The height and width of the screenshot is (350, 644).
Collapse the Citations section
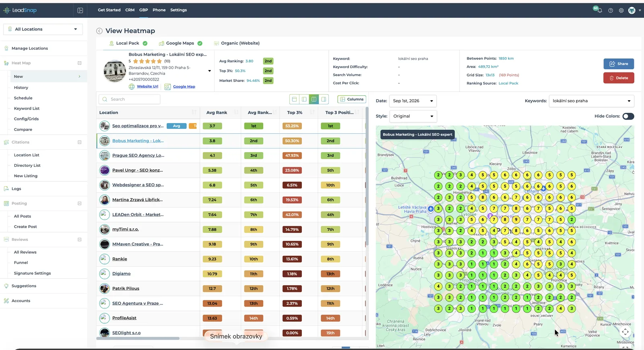[79, 142]
